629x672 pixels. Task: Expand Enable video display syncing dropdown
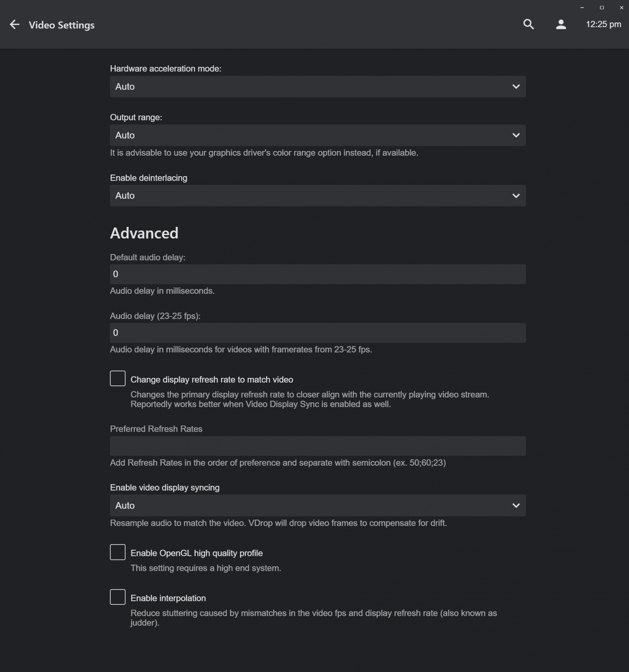coord(318,505)
